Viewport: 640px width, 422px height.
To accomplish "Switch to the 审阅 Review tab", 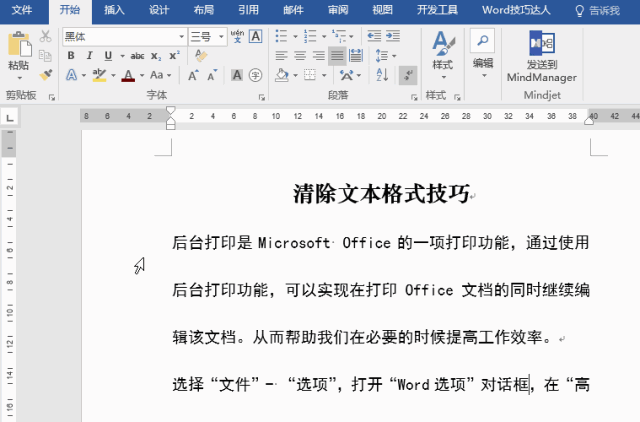I will tap(338, 10).
